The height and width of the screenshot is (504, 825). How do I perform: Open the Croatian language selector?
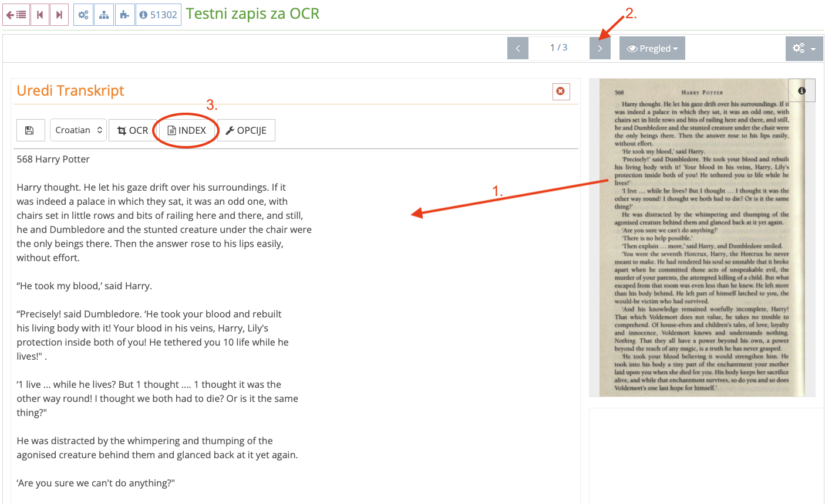click(78, 130)
